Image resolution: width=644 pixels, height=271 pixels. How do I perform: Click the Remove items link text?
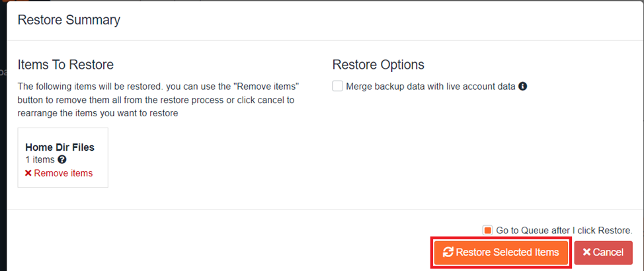click(x=63, y=173)
